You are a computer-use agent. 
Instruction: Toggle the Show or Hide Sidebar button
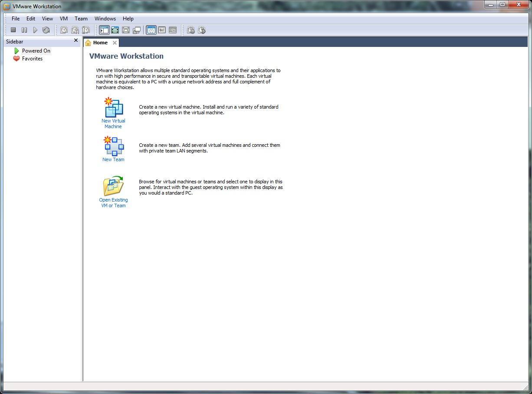104,30
